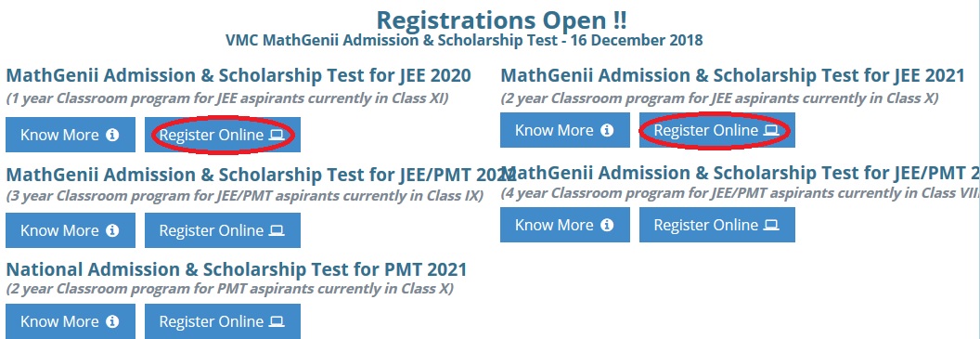The width and height of the screenshot is (980, 339).
Task: Click info icon on PMT 2021 Know More
Action: coord(112,322)
